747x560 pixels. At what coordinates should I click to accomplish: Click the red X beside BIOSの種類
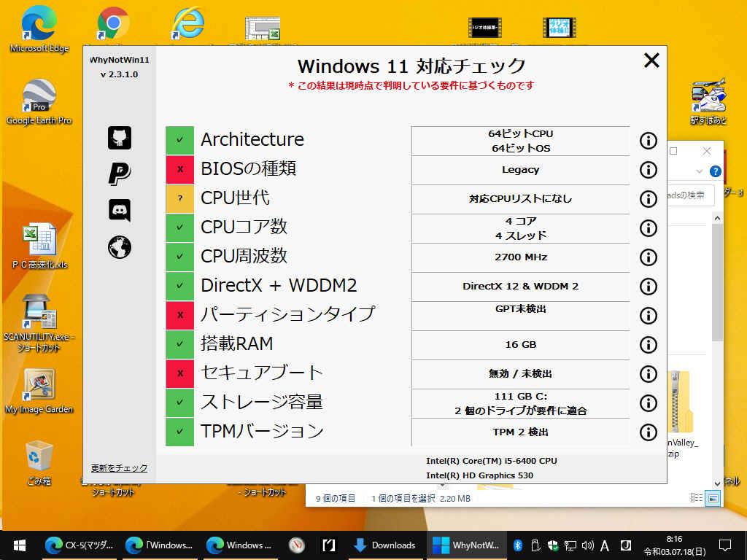[x=179, y=169]
